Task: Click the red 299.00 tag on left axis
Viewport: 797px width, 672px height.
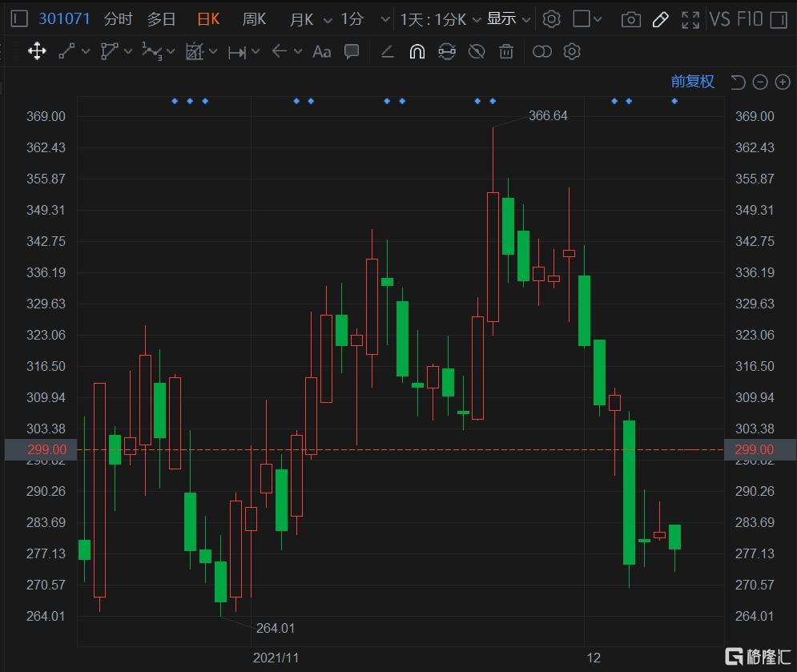Action: tap(41, 449)
